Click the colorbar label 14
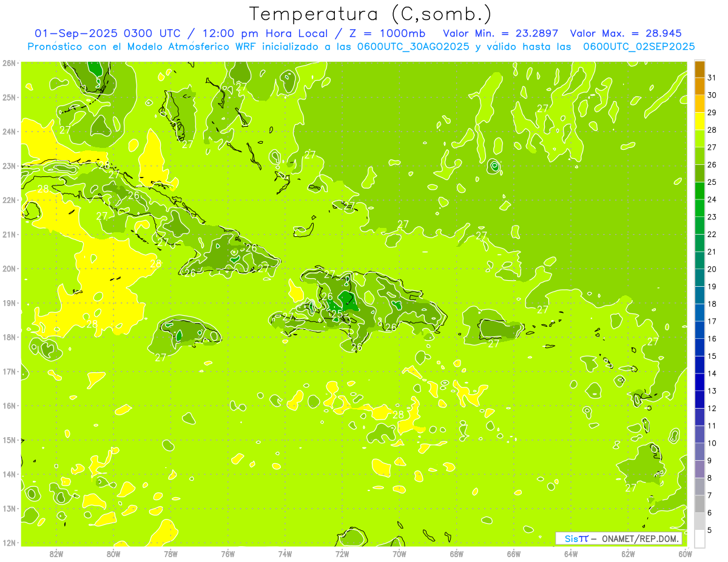Viewport: 728px width, 562px height. (x=712, y=373)
